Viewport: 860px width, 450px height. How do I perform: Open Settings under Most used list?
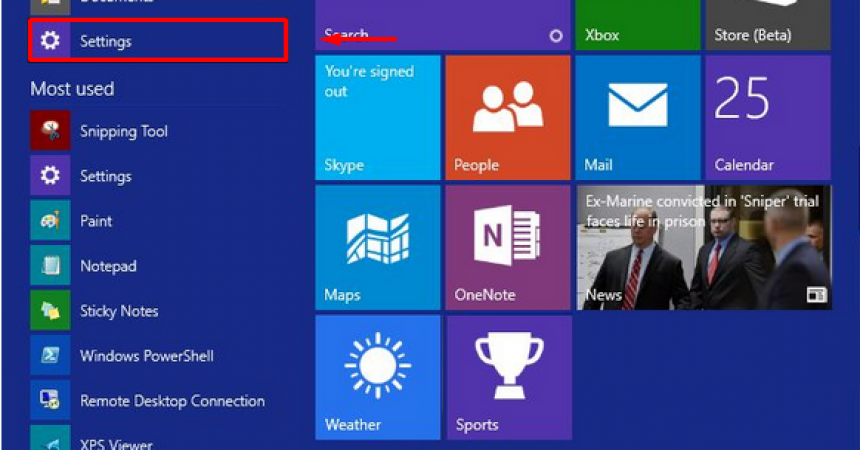point(158,176)
